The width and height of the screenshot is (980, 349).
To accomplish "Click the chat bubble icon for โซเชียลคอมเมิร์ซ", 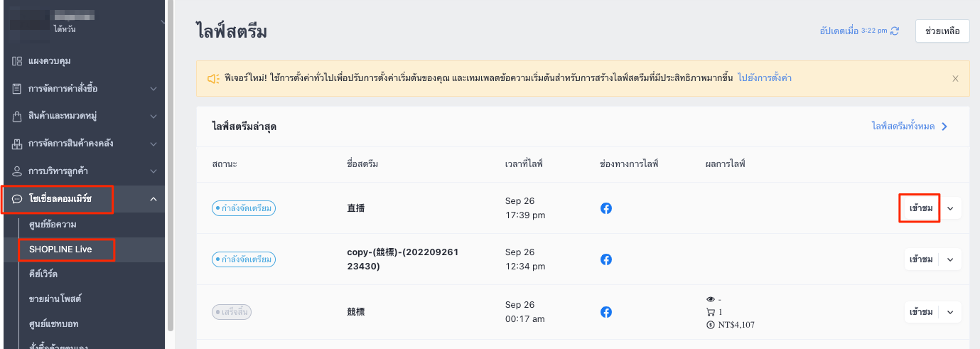I will tap(17, 199).
